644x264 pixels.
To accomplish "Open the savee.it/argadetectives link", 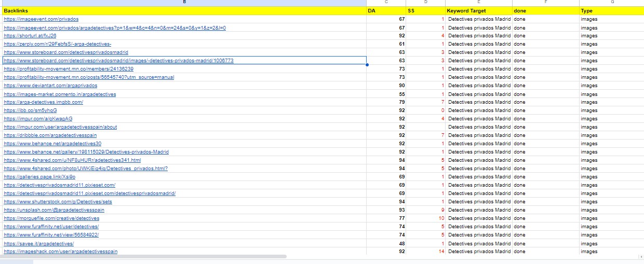I will 38,243.
